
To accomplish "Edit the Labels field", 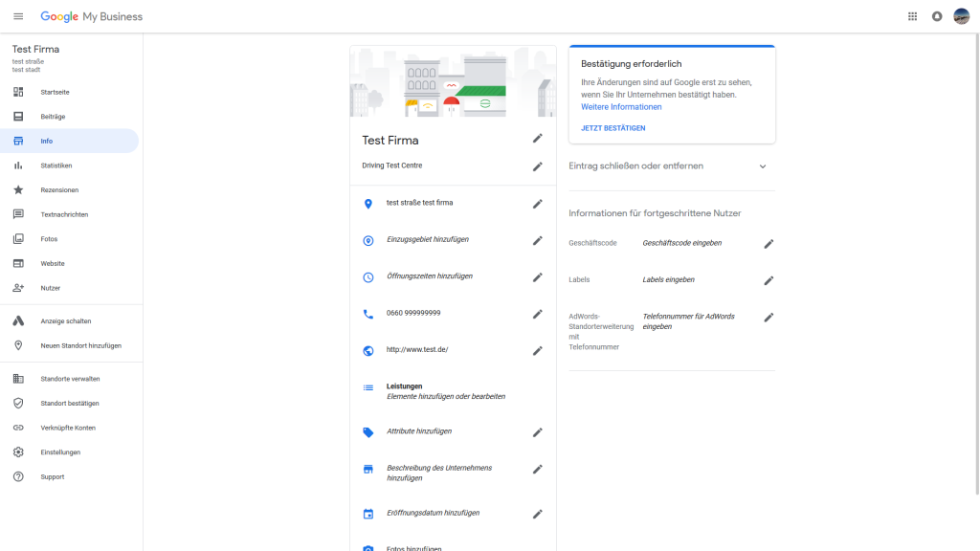I will click(x=768, y=280).
